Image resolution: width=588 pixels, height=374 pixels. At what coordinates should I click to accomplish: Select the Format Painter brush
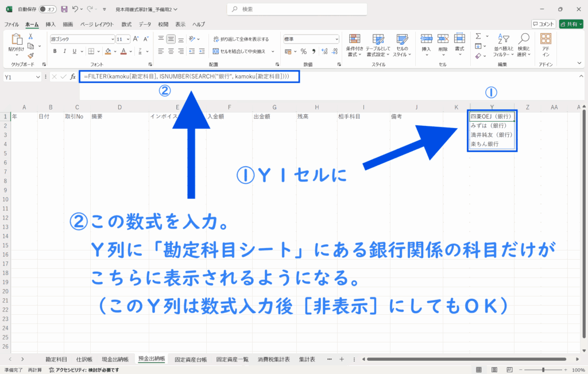pyautogui.click(x=31, y=56)
